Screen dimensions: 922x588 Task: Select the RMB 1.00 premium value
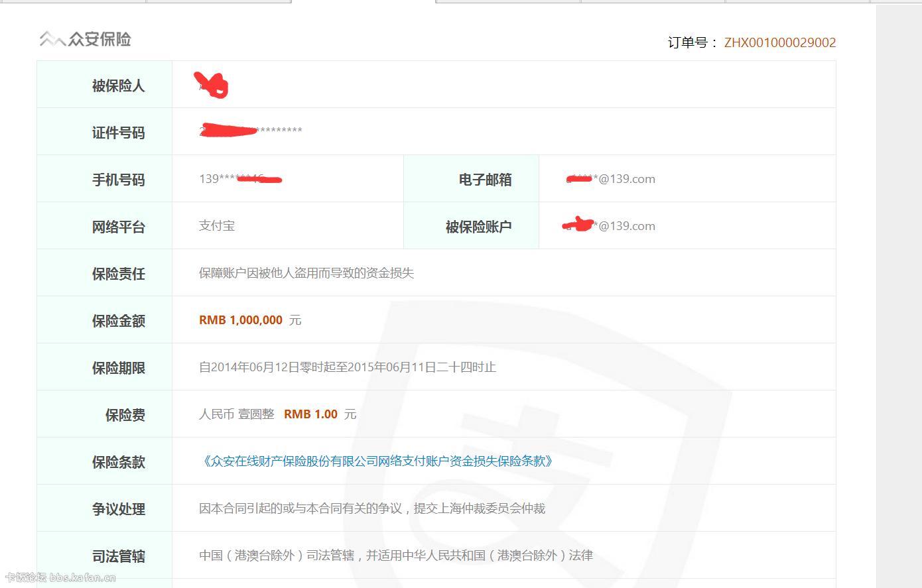click(x=311, y=414)
